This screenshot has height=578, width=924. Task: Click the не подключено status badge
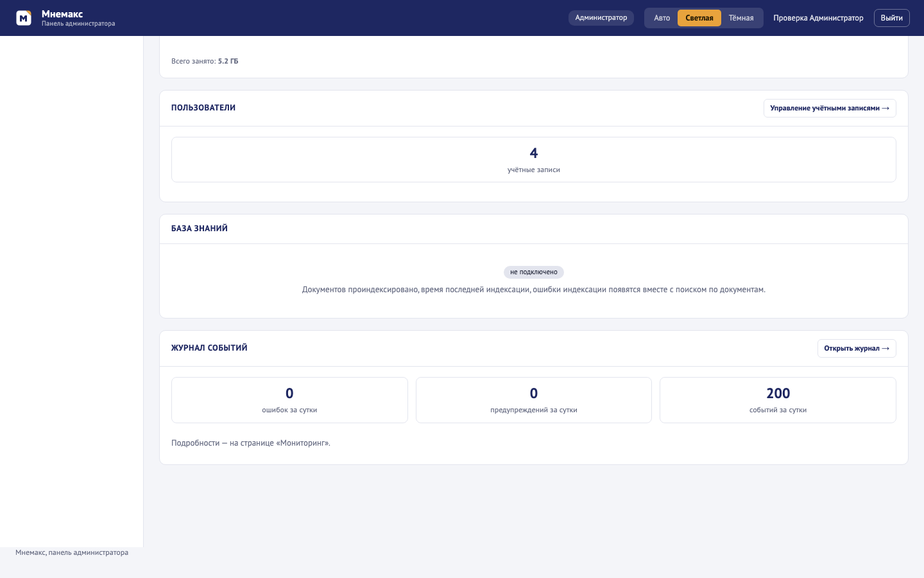534,272
